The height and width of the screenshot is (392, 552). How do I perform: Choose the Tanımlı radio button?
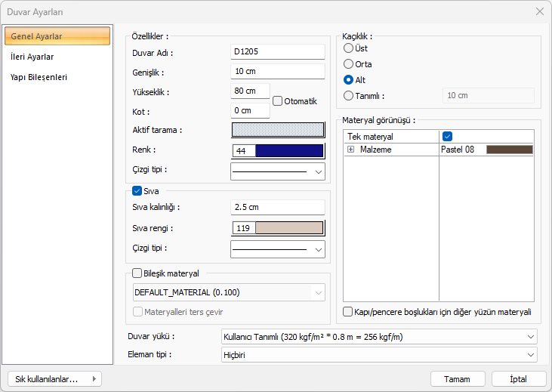pyautogui.click(x=348, y=96)
